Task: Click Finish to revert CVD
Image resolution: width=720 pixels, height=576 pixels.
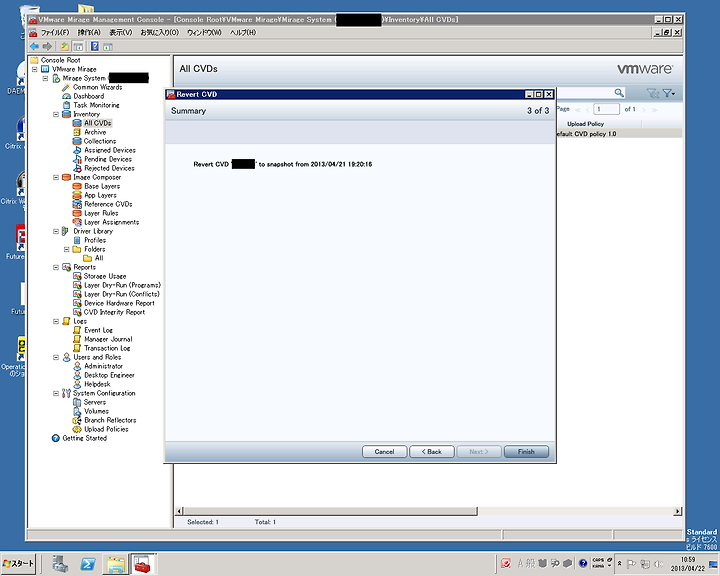Action: coord(526,452)
